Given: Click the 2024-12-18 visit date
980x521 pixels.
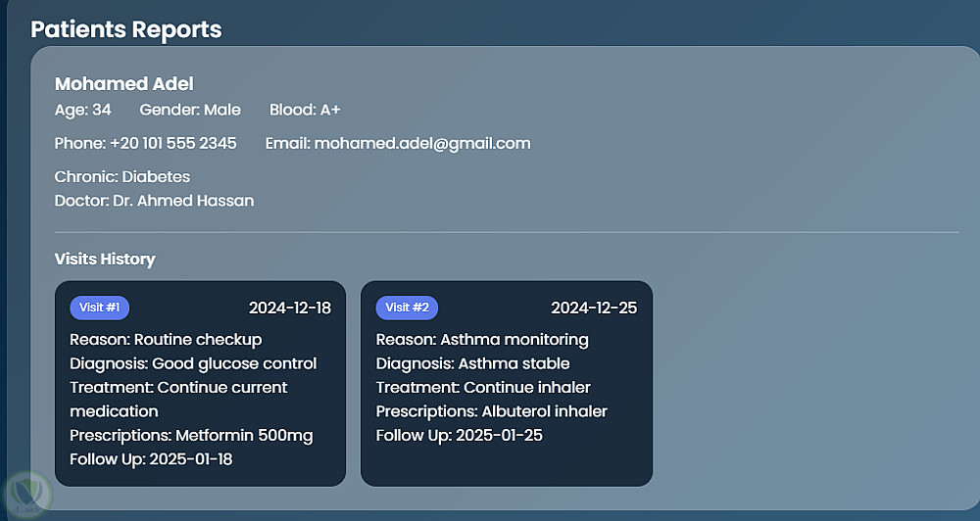Looking at the screenshot, I should click(x=290, y=308).
